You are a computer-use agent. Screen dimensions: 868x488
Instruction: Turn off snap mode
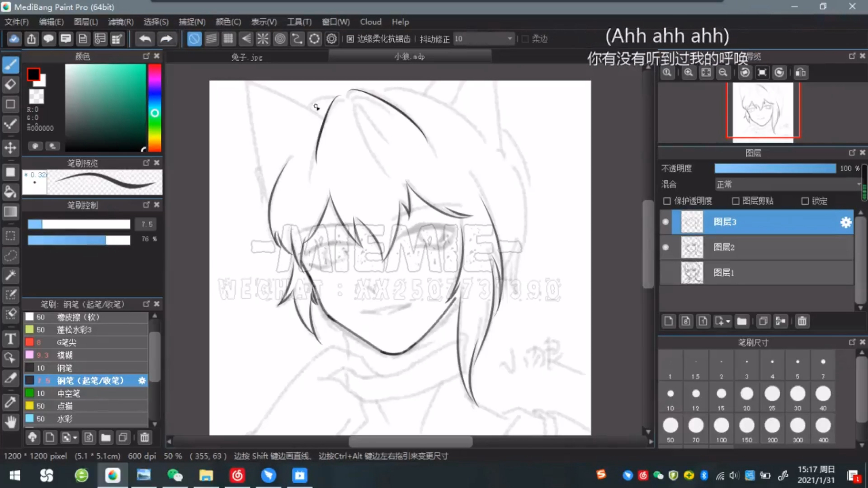point(194,39)
